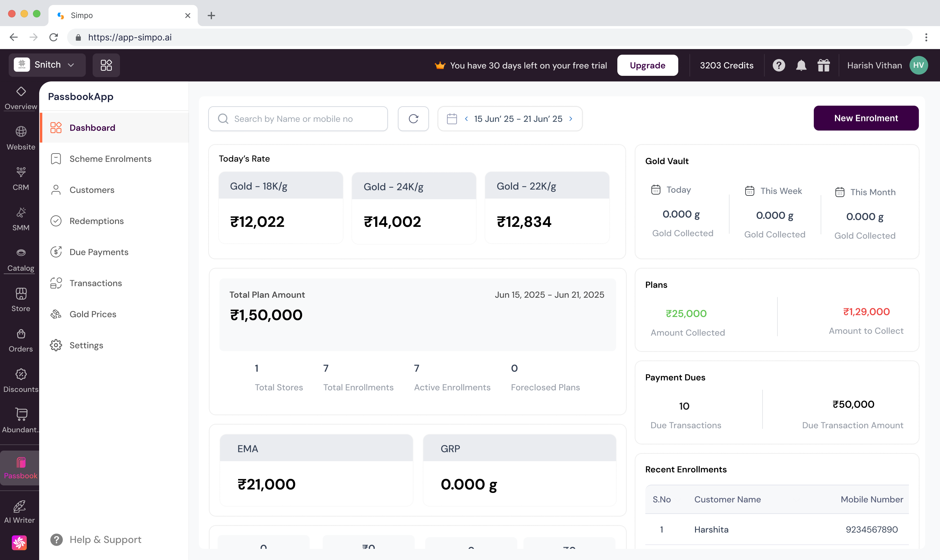Open Catalog in the left sidebar
The width and height of the screenshot is (940, 560).
(21, 259)
